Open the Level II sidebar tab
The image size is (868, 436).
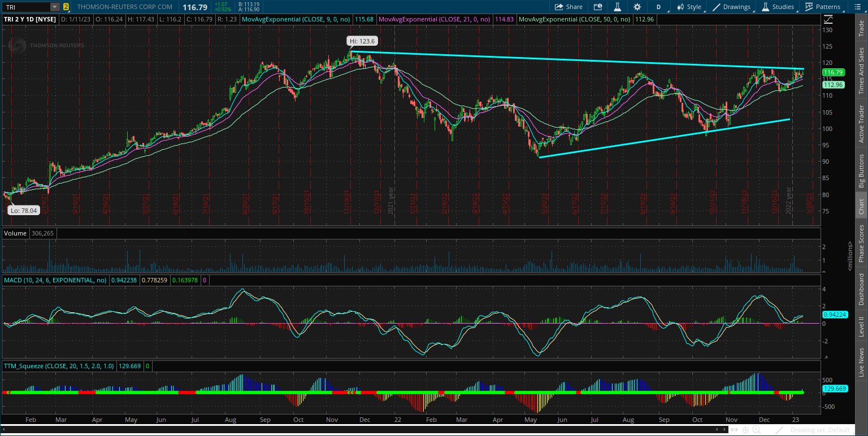(x=861, y=326)
